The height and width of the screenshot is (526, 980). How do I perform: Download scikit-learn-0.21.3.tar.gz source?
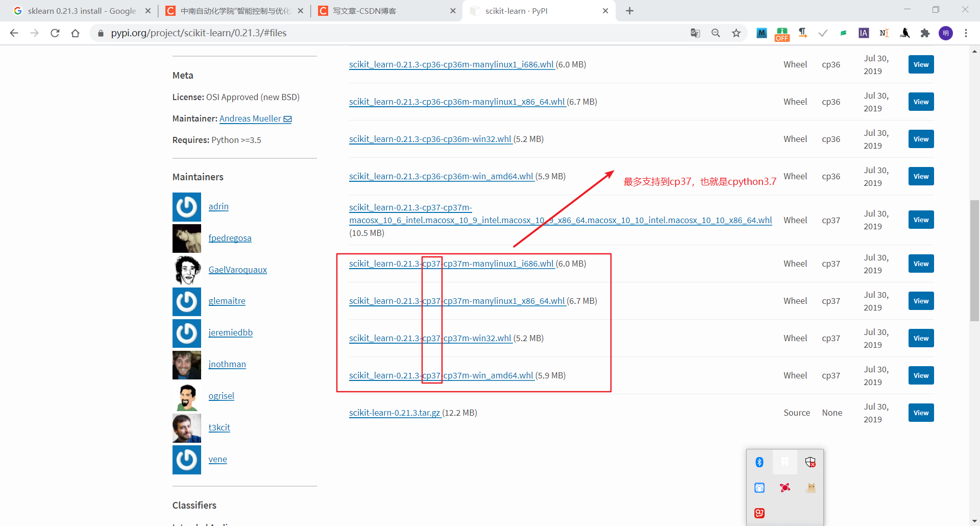395,413
